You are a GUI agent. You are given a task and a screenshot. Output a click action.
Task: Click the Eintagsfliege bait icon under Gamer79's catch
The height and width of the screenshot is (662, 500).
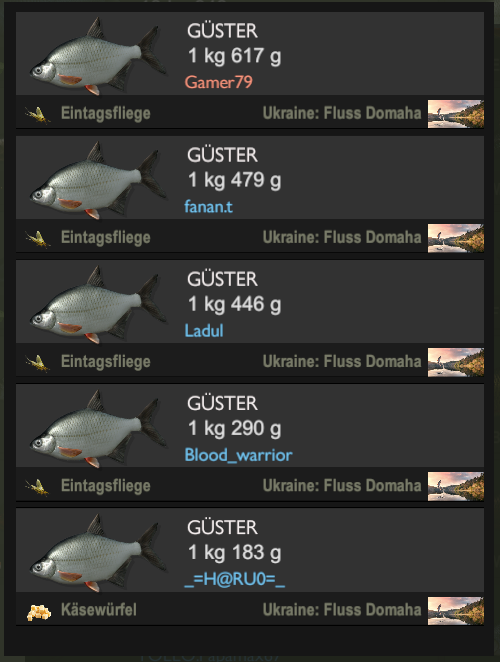[38, 114]
